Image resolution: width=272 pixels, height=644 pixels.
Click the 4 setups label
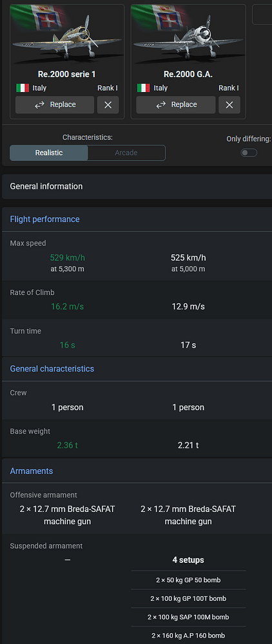188,560
